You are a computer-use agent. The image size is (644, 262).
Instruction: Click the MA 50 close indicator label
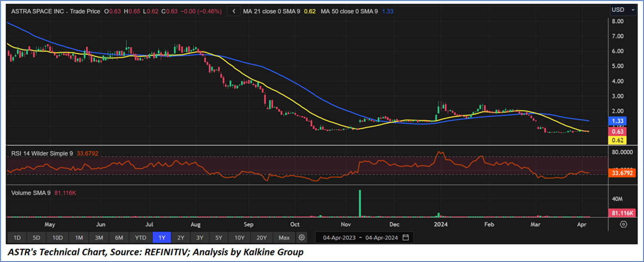[x=349, y=11]
